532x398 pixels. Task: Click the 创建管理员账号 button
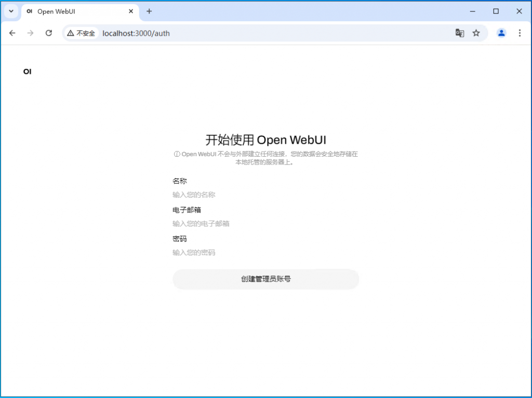tap(265, 279)
